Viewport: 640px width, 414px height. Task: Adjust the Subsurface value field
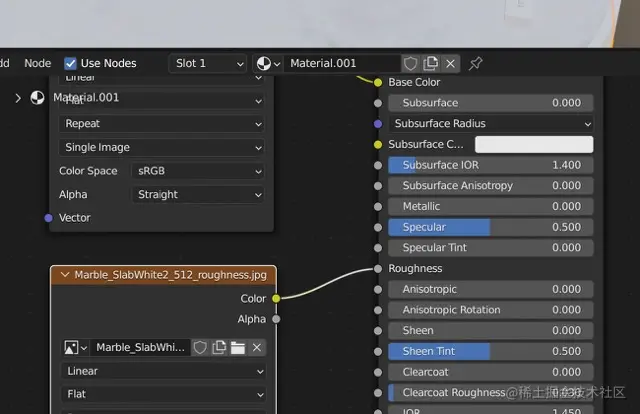tap(491, 103)
